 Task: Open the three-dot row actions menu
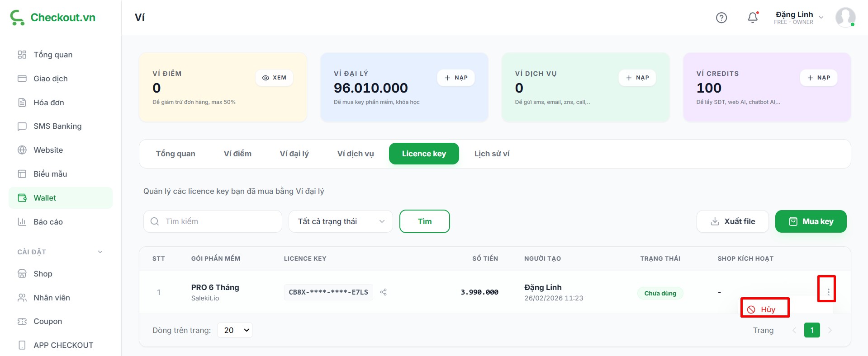[x=828, y=292]
